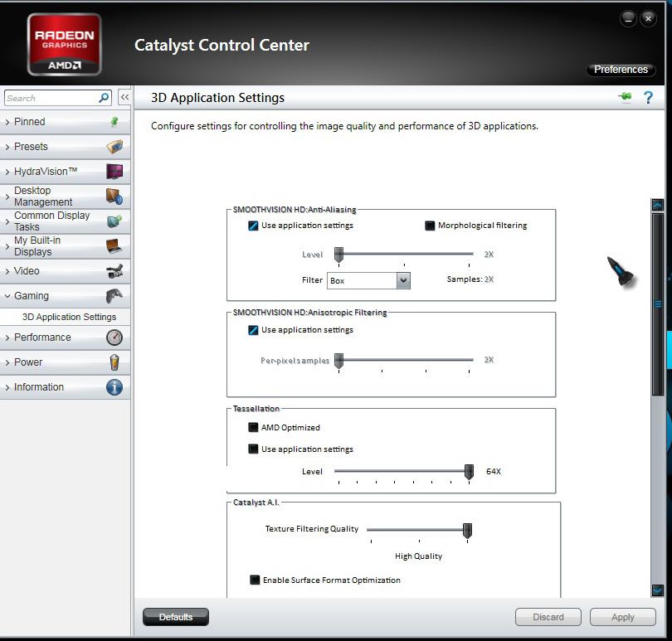This screenshot has width=672, height=641.
Task: Collapse the Gaming section chevron
Action: click(x=7, y=296)
